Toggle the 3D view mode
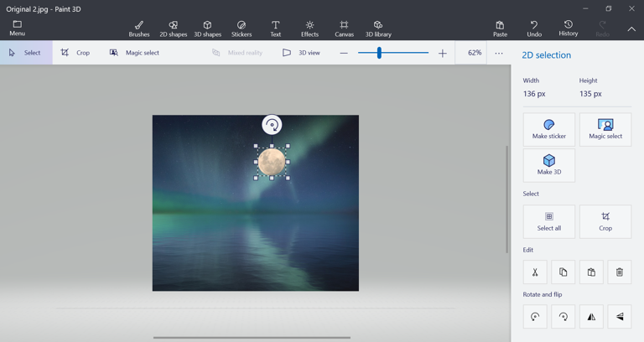 (x=301, y=53)
